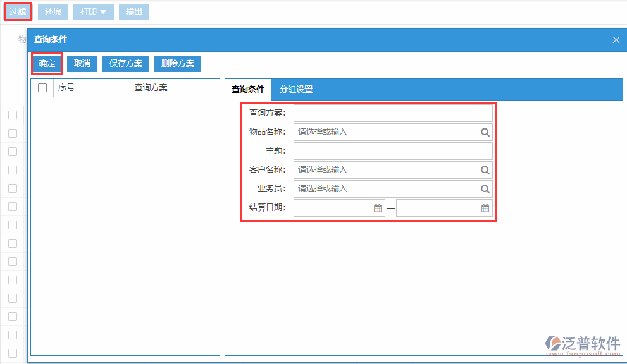Check the second row checkbox on the left
Screen dimensions: 627x364
coord(13,133)
